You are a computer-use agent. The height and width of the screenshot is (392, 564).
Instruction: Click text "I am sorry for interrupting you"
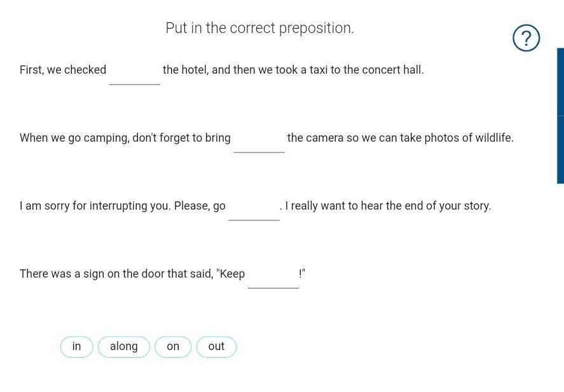click(x=95, y=206)
